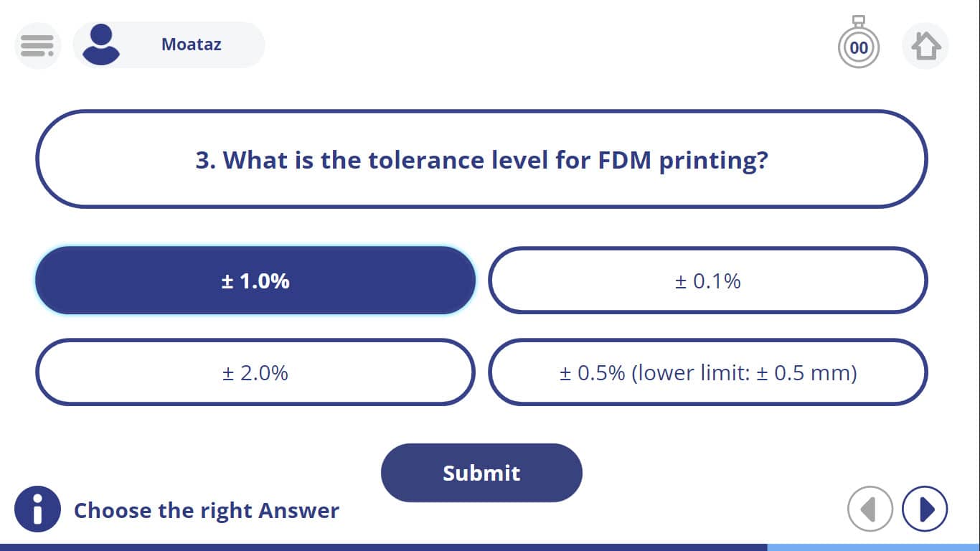980x551 pixels.
Task: Click the Moataz profile pill background
Action: click(169, 44)
